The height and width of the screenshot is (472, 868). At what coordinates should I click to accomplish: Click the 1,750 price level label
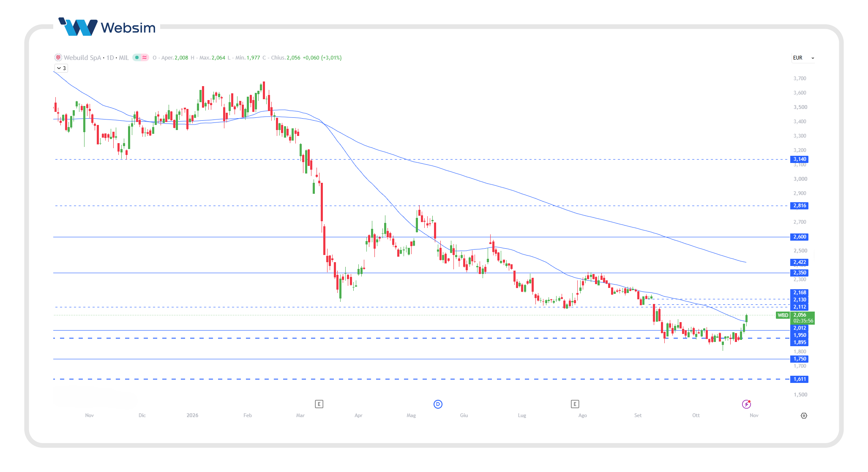(x=799, y=359)
